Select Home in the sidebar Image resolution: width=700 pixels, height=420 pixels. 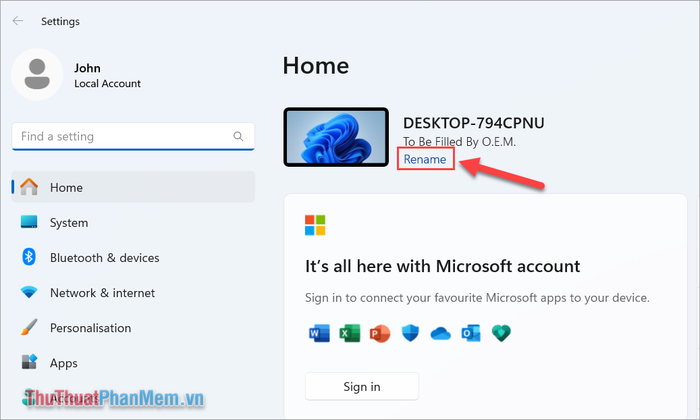pos(66,187)
